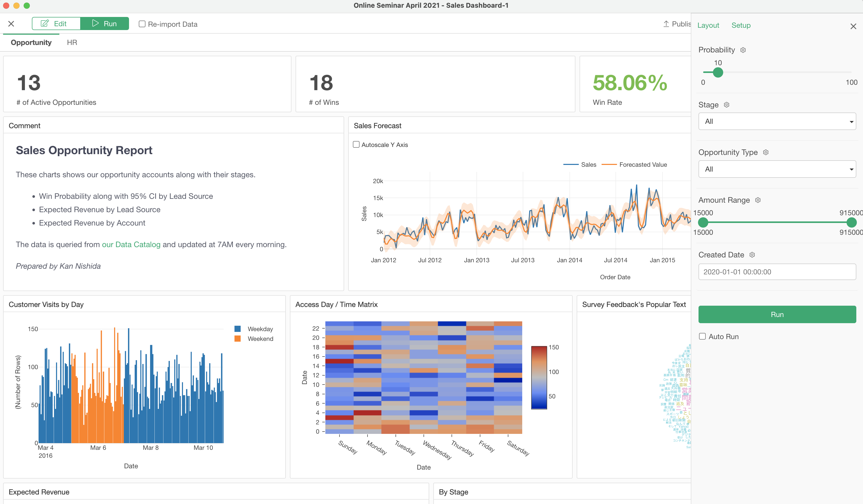Open the Layout tab in side panel
The height and width of the screenshot is (504, 863).
[708, 25]
